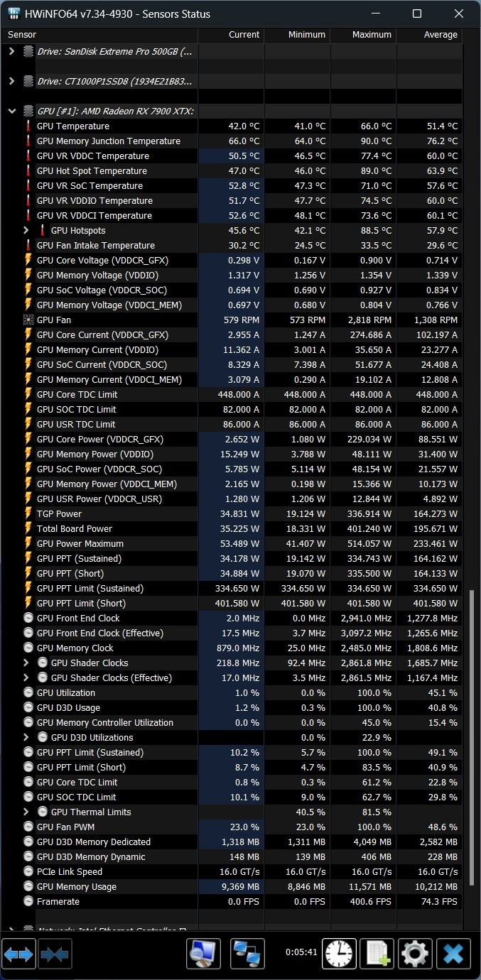Click the 0:05:41 elapsed time display

point(301,952)
